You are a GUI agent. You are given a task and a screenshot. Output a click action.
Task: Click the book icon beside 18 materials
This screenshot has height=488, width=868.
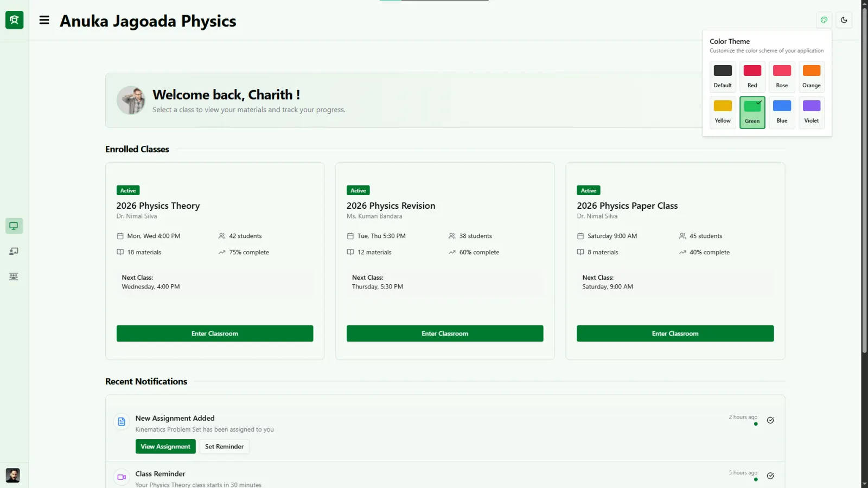pos(120,252)
